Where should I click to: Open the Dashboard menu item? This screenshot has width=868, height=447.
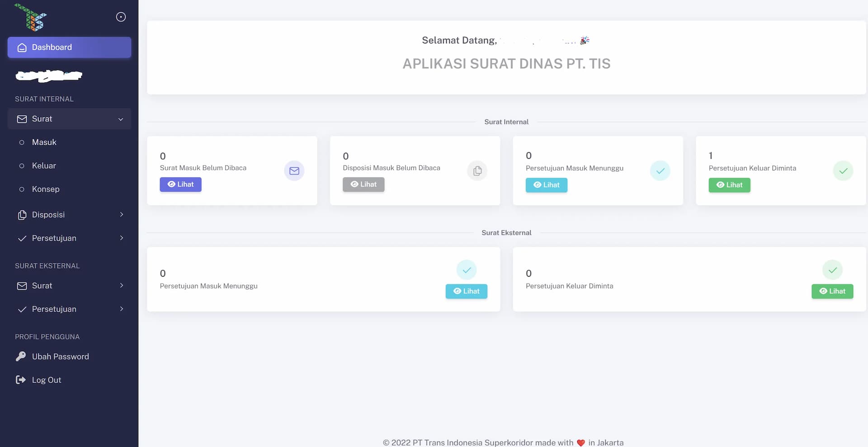[69, 47]
